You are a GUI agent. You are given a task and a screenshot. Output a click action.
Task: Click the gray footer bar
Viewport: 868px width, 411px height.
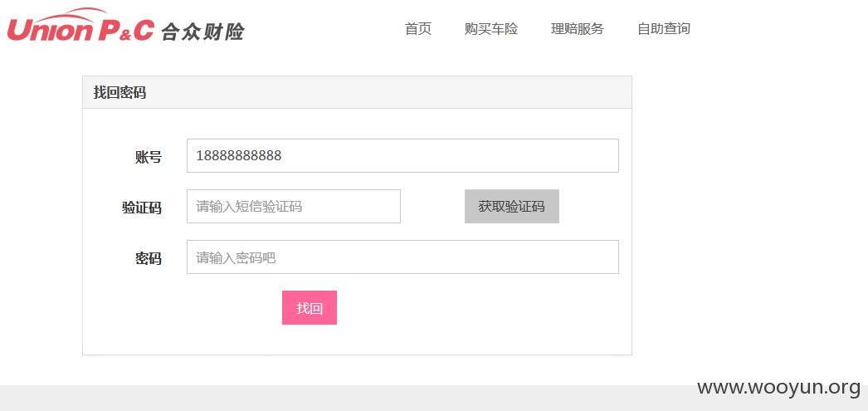pos(434,399)
